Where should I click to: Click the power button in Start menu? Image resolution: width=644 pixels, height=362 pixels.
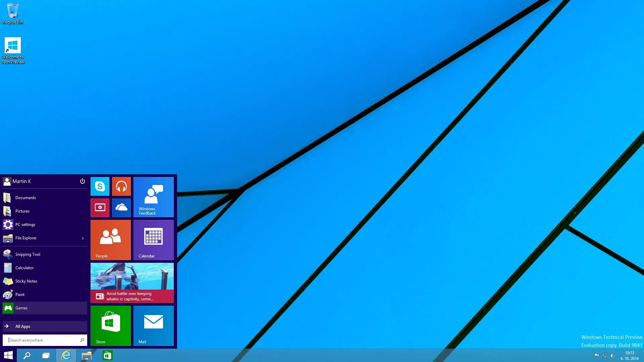click(82, 181)
